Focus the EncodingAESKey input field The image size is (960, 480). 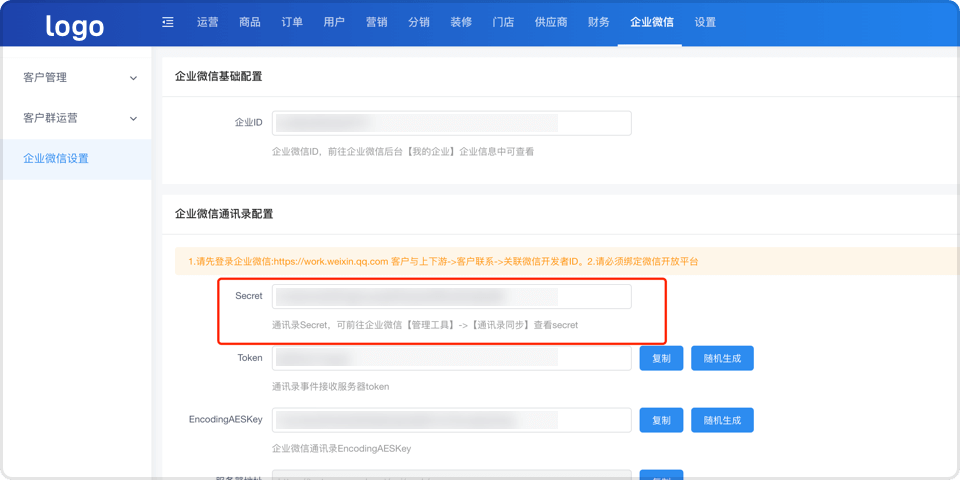pos(451,420)
